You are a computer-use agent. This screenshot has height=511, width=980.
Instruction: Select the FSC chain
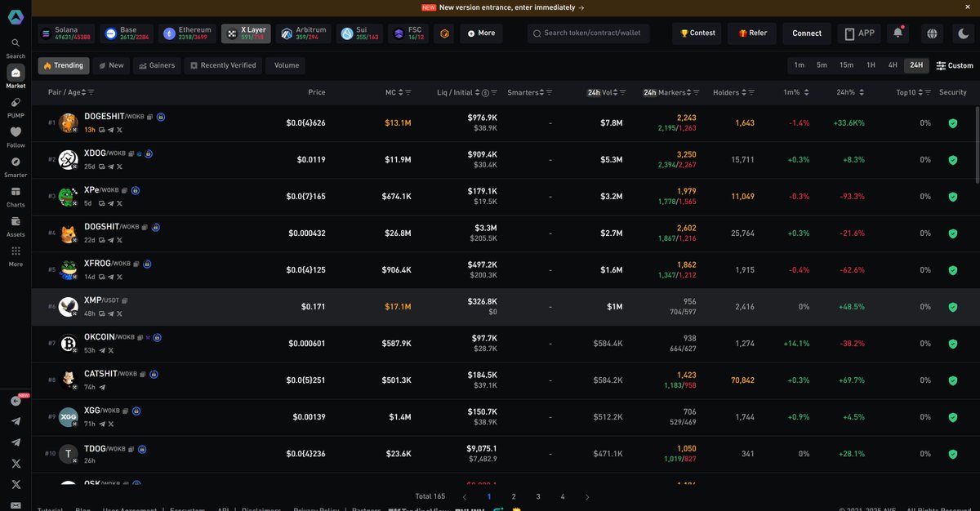(409, 33)
